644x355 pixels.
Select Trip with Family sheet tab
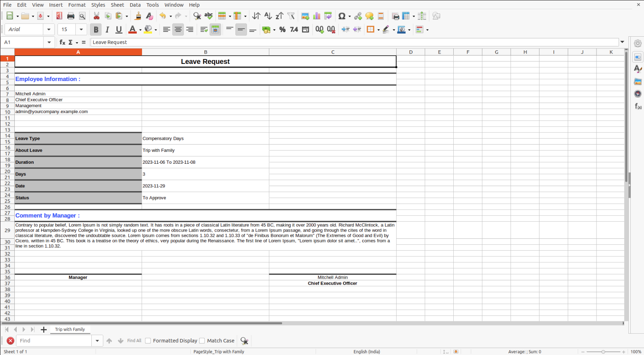point(70,329)
